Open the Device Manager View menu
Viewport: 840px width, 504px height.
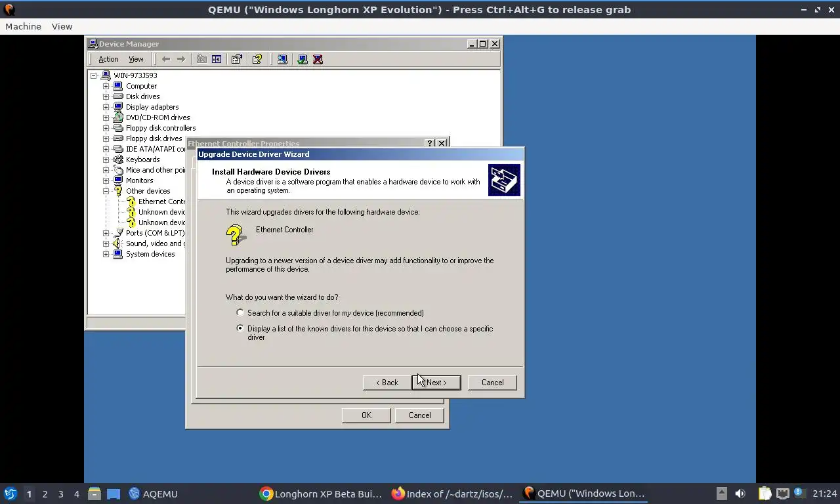(136, 59)
